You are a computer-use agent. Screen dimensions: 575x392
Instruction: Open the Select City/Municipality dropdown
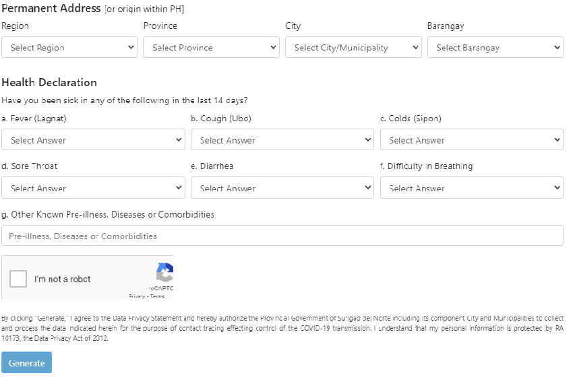(x=353, y=48)
